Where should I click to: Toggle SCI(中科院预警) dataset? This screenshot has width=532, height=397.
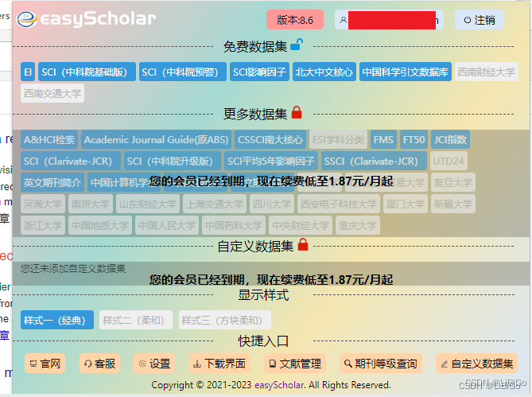[183, 72]
